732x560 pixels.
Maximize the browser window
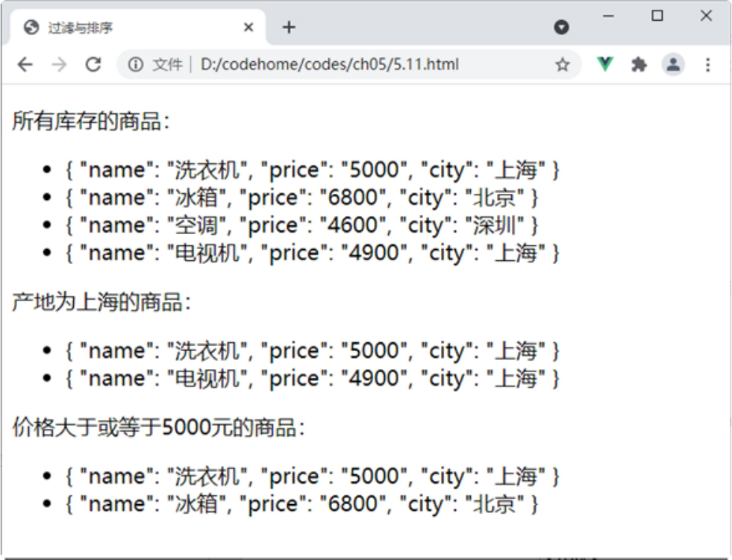[657, 16]
